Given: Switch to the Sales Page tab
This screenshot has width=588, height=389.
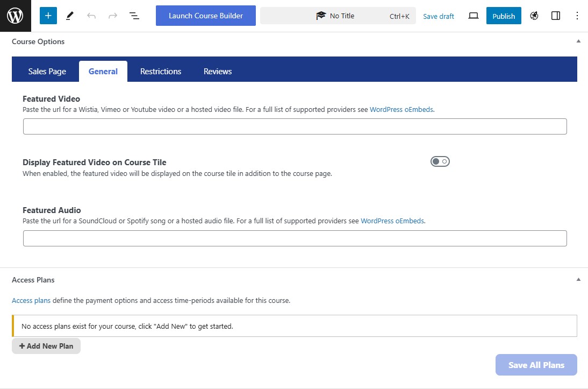Looking at the screenshot, I should pyautogui.click(x=47, y=72).
